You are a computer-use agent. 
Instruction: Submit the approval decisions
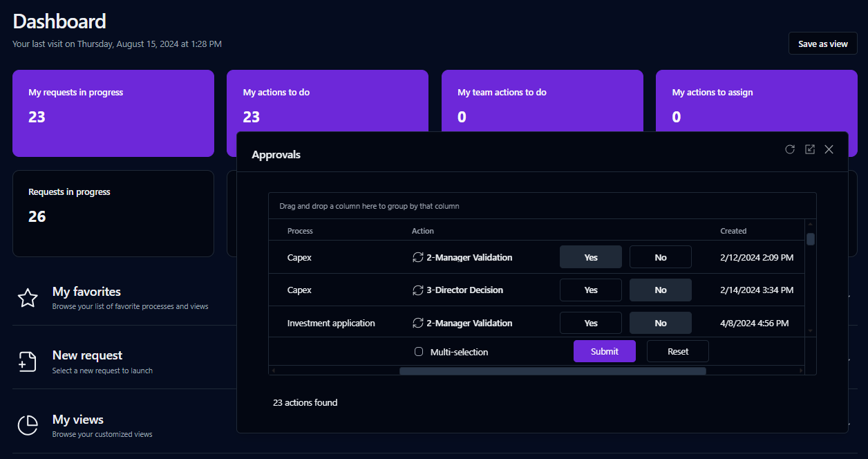(x=604, y=351)
